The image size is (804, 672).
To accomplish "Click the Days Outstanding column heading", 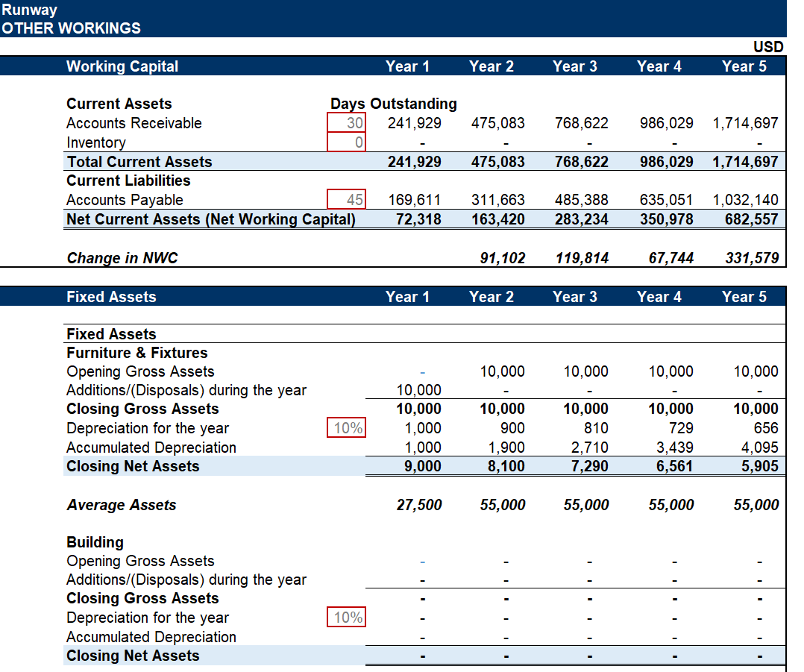I will coord(394,104).
